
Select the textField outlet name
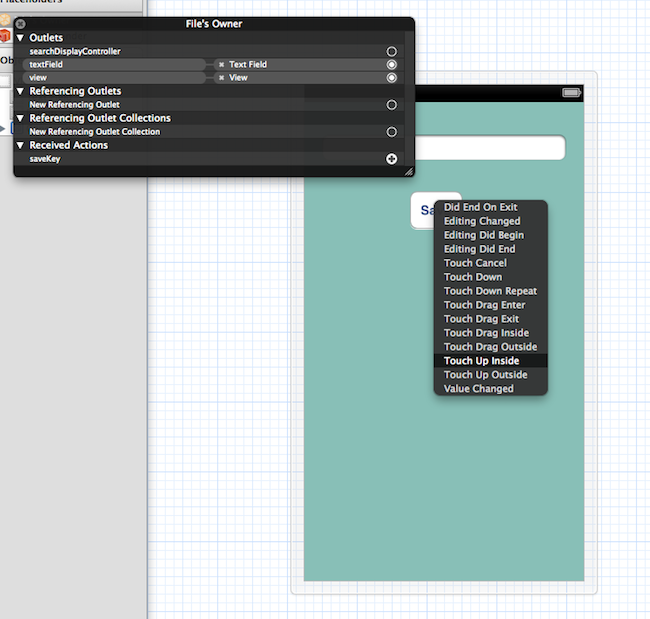[x=46, y=65]
